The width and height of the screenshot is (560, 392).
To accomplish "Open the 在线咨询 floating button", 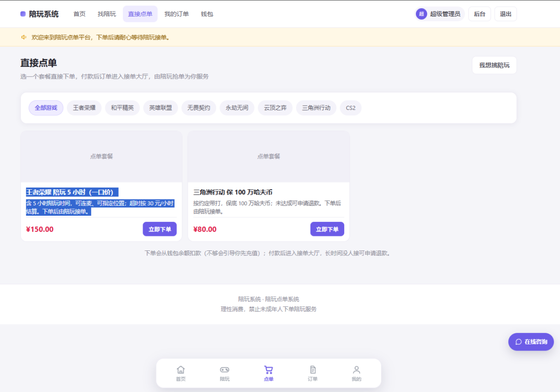I will coord(531,342).
